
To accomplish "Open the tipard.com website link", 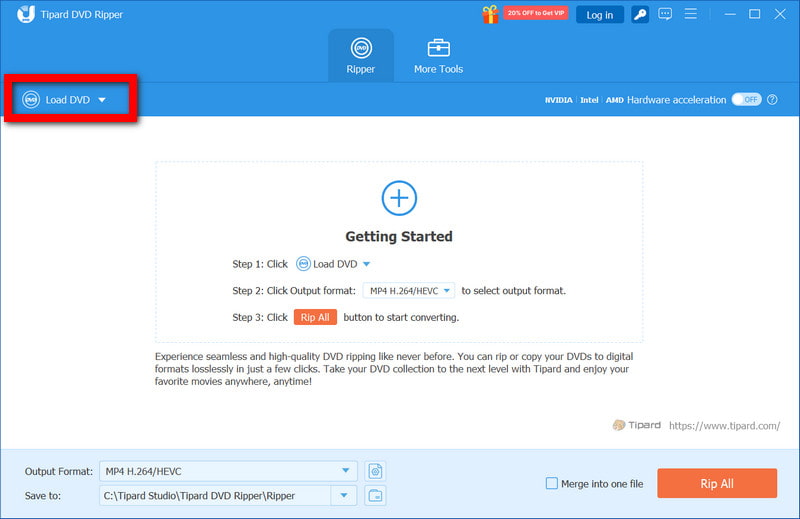I will (x=724, y=425).
